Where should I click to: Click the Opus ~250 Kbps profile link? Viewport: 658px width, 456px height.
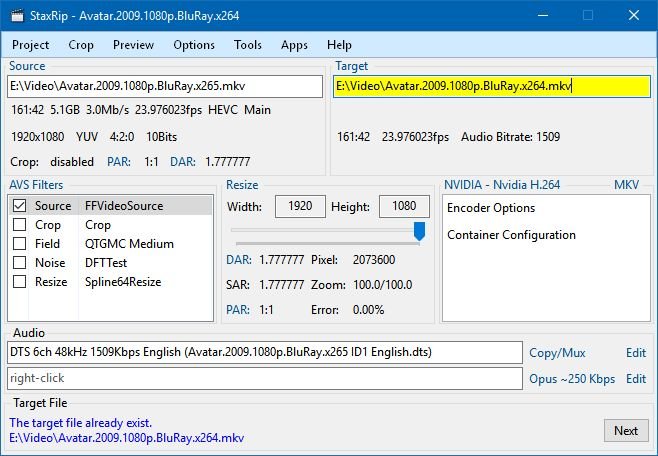572,379
